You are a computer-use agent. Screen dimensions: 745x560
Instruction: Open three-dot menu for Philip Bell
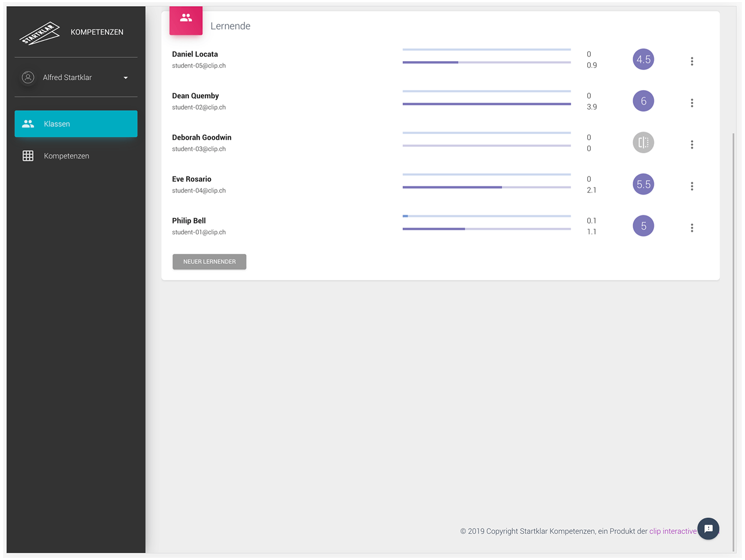point(692,228)
